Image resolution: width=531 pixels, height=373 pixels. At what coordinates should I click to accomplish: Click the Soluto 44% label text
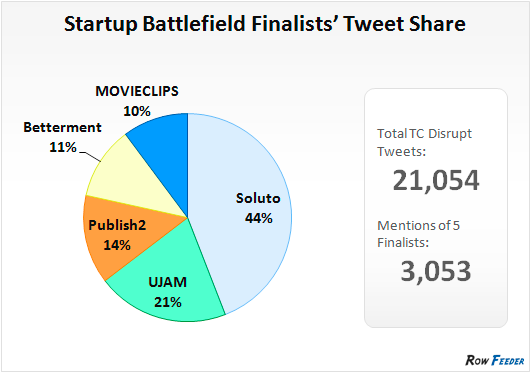258,208
